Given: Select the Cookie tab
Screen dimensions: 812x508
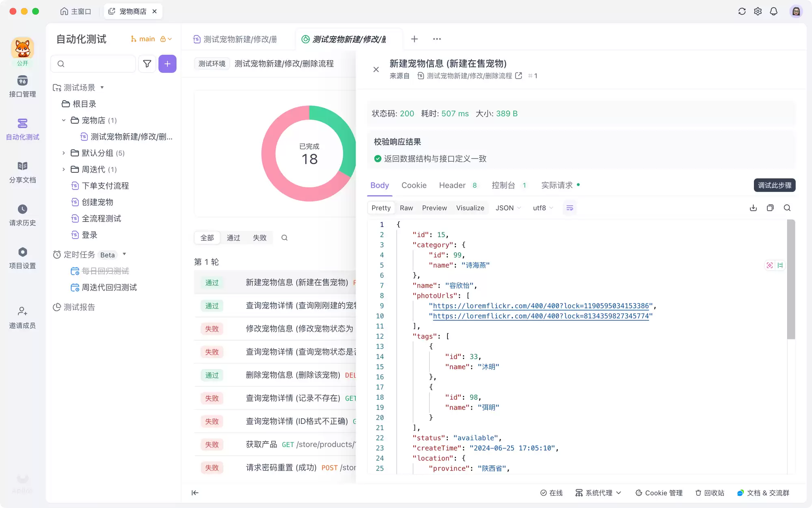Looking at the screenshot, I should pyautogui.click(x=414, y=185).
